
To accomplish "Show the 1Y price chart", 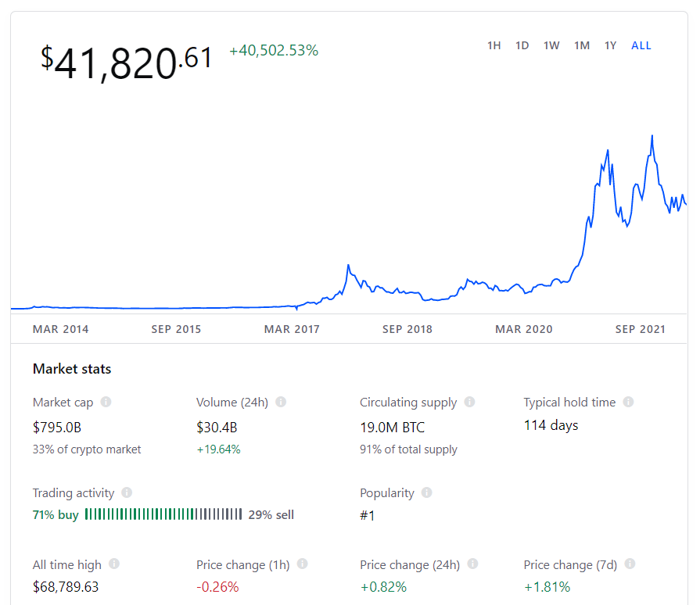I will (610, 45).
